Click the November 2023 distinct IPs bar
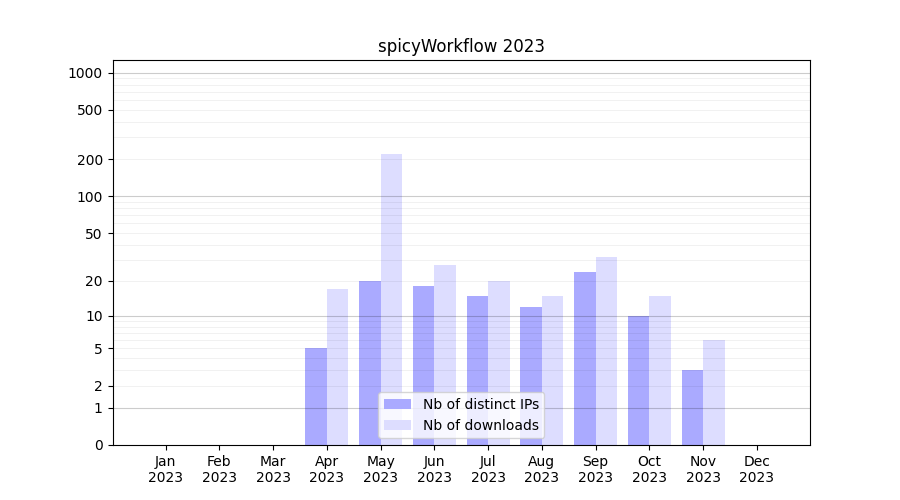 (692, 407)
